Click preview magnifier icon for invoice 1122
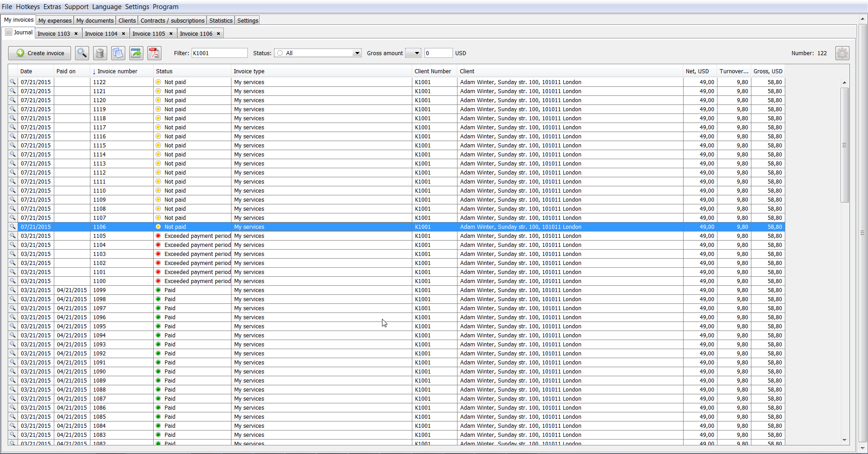The height and width of the screenshot is (454, 868). tap(13, 82)
